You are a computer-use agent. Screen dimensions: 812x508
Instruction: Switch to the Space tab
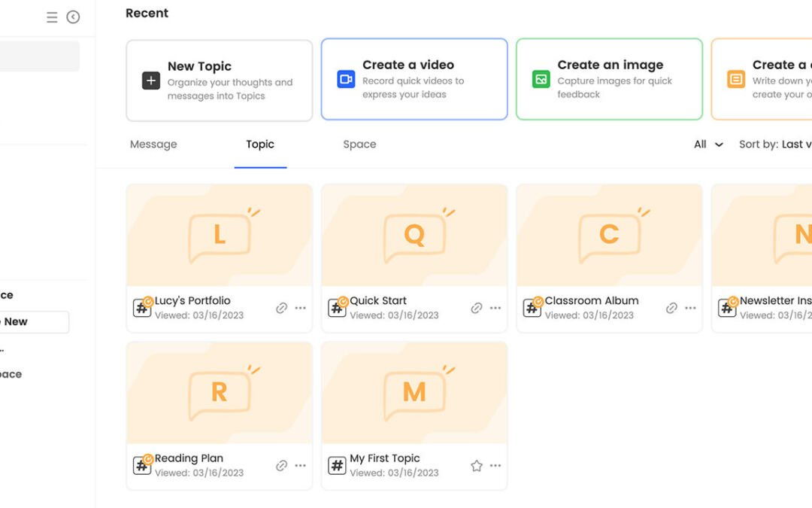pos(359,144)
